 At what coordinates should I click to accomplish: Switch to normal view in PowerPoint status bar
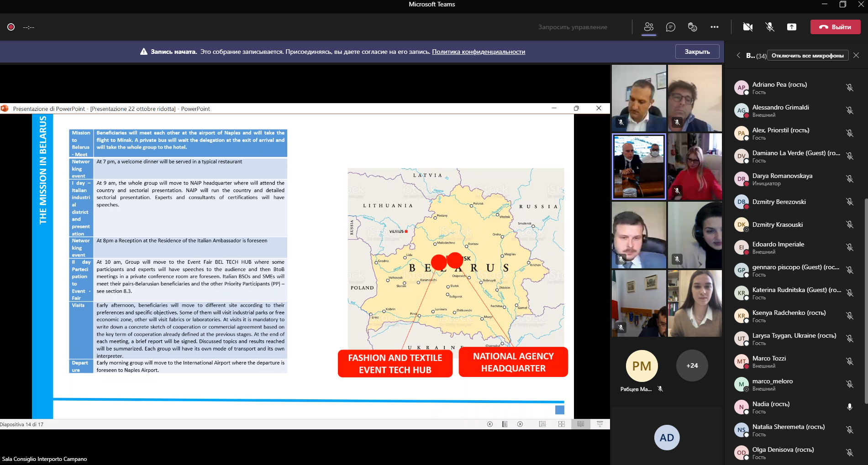pyautogui.click(x=542, y=424)
